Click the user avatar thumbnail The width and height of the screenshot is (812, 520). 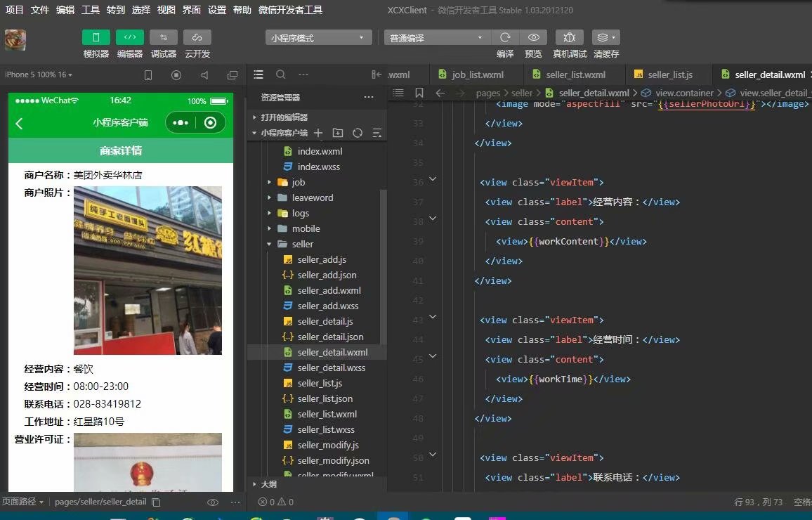pos(15,40)
